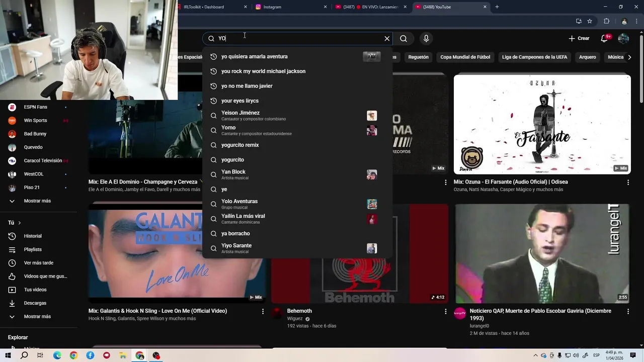Image resolution: width=644 pixels, height=362 pixels.
Task: Open Ozuna El Farsante mix thumbnail
Action: (542, 124)
